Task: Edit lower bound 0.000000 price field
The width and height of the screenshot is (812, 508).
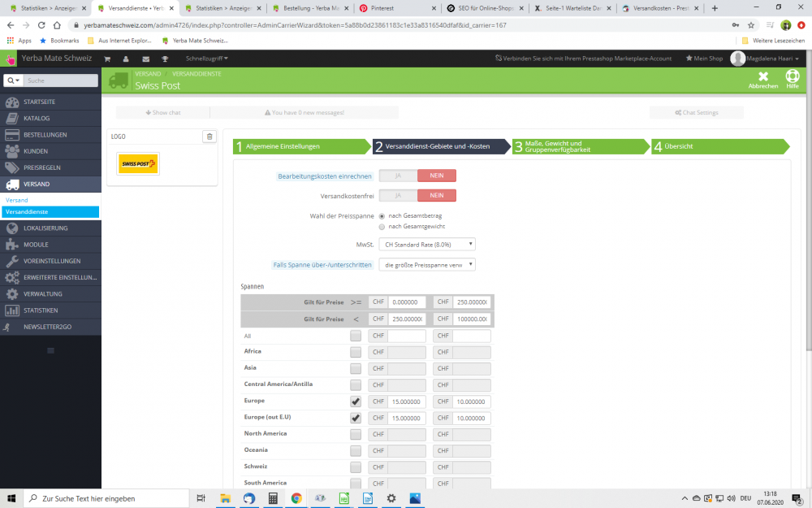Action: pyautogui.click(x=407, y=302)
